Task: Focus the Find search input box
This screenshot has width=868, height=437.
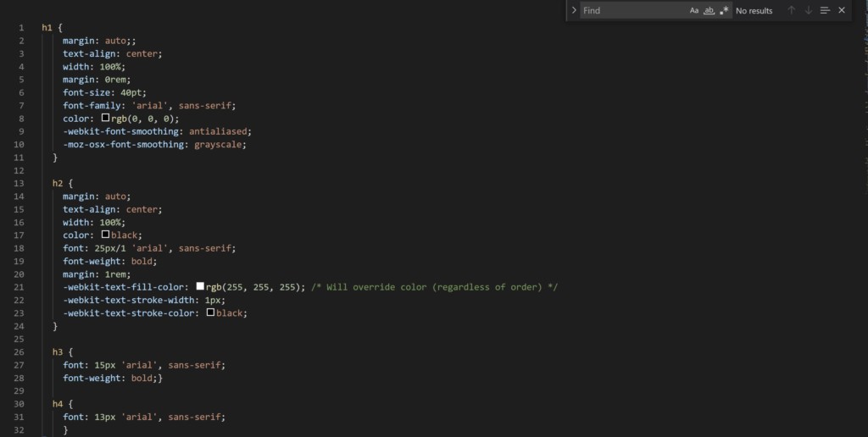Action: coord(632,10)
